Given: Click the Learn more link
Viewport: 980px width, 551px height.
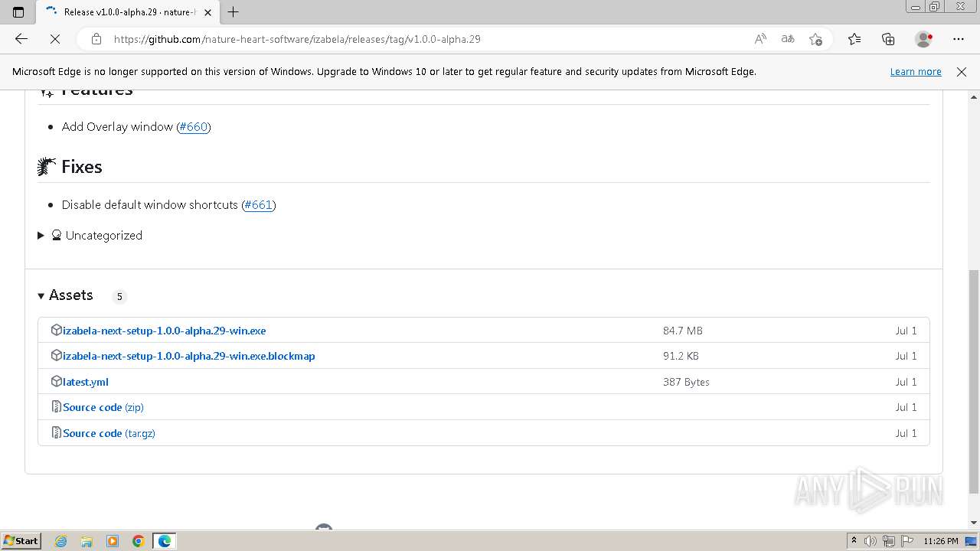Looking at the screenshot, I should 916,71.
